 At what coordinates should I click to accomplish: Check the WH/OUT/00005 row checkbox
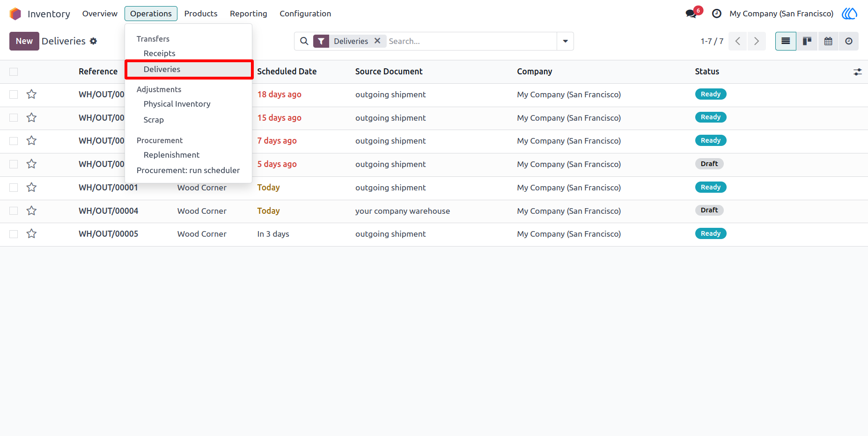[x=14, y=234]
